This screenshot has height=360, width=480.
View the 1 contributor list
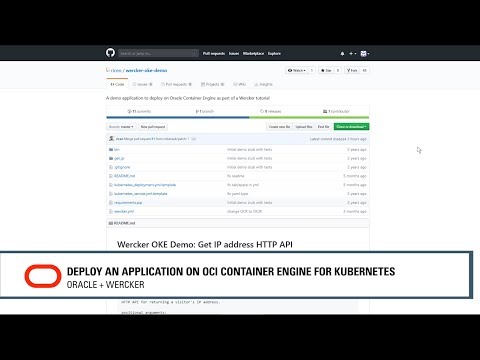click(x=336, y=111)
